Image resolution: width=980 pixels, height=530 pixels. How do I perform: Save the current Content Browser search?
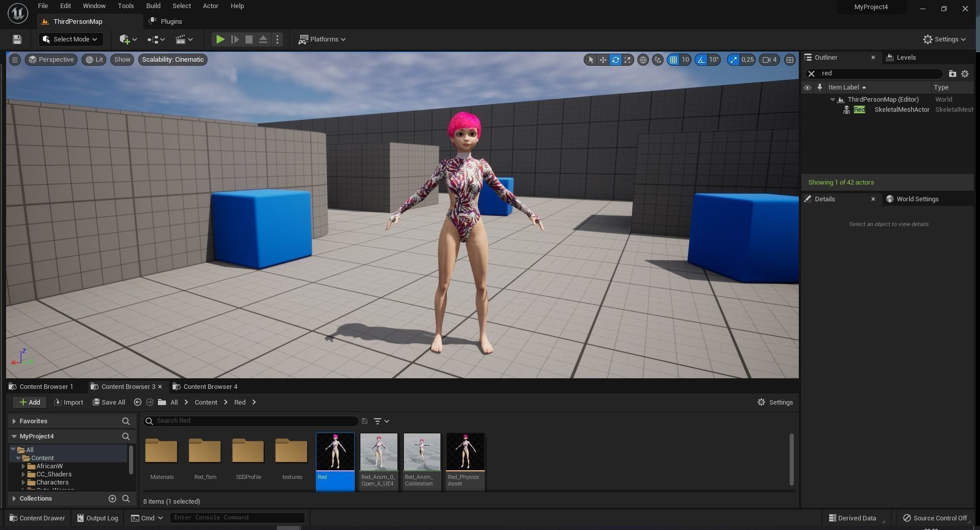coord(364,421)
